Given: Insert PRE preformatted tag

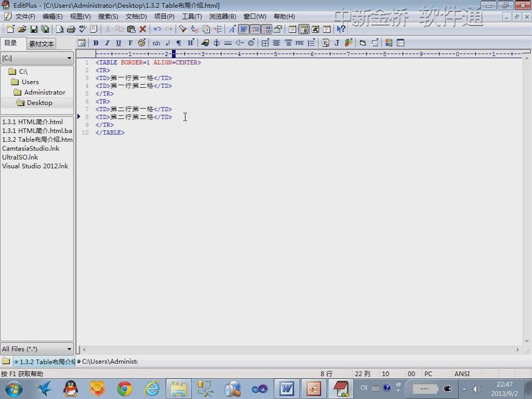Looking at the screenshot, I should click(x=299, y=43).
